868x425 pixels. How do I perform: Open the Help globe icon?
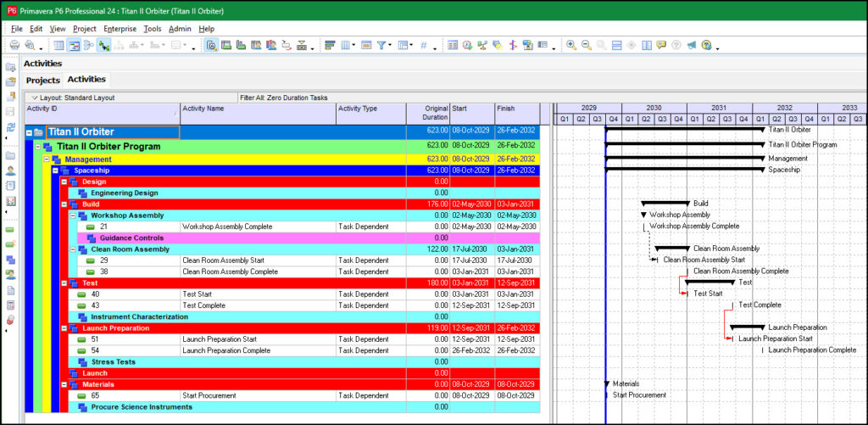706,46
